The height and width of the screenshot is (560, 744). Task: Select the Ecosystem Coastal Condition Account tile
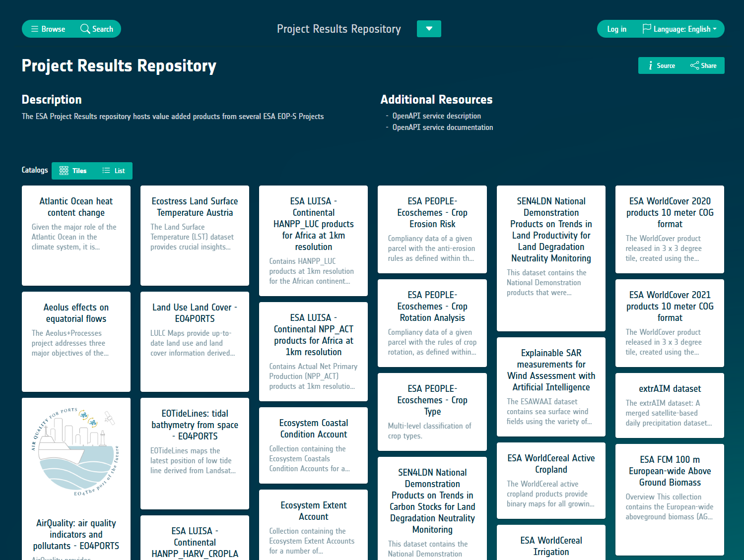pos(313,429)
